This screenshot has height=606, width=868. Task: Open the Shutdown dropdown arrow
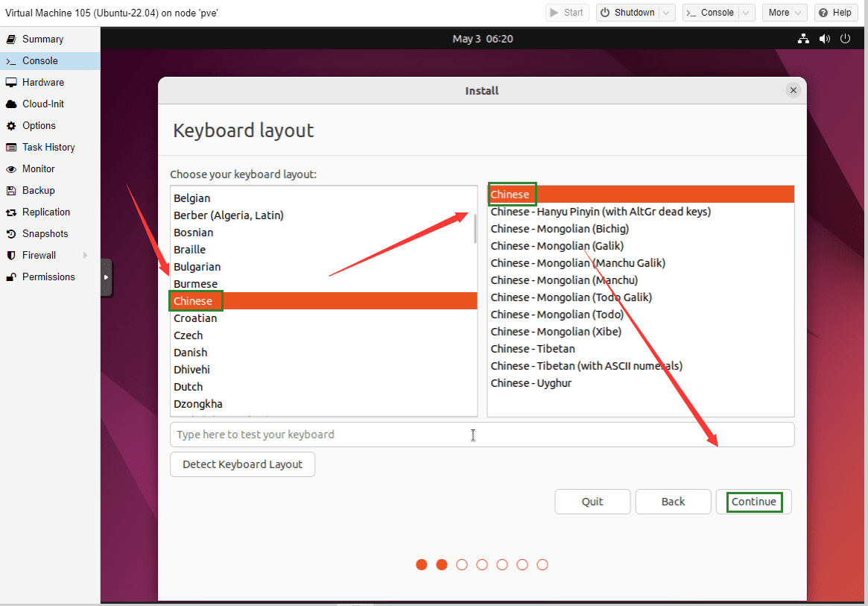tap(667, 13)
